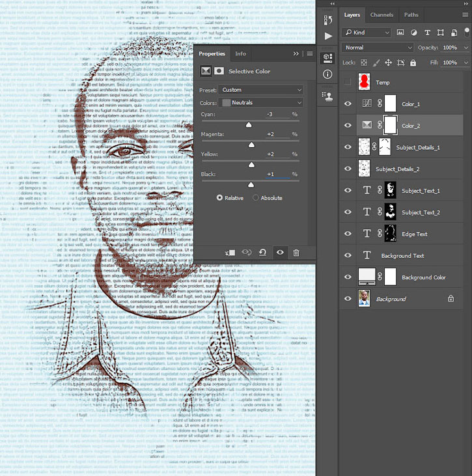
Task: Select the Subject_Text_2 layer
Action: tap(401, 212)
